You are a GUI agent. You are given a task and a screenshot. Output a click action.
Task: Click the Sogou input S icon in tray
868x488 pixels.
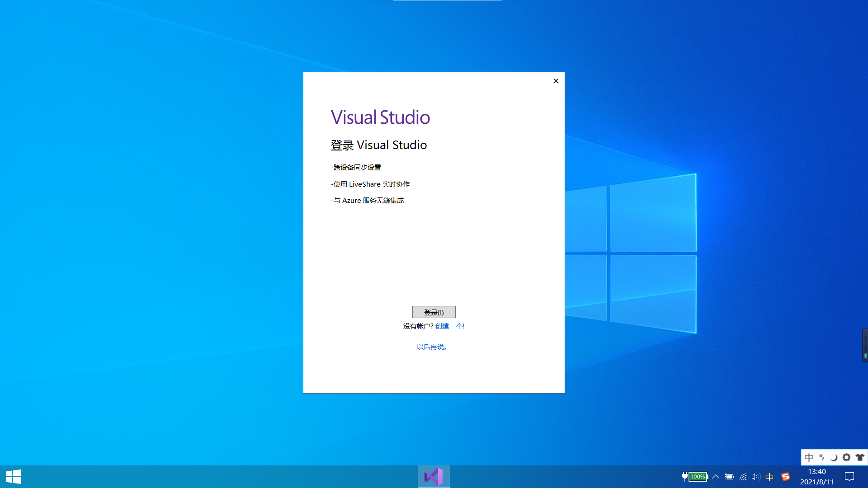pos(786,477)
